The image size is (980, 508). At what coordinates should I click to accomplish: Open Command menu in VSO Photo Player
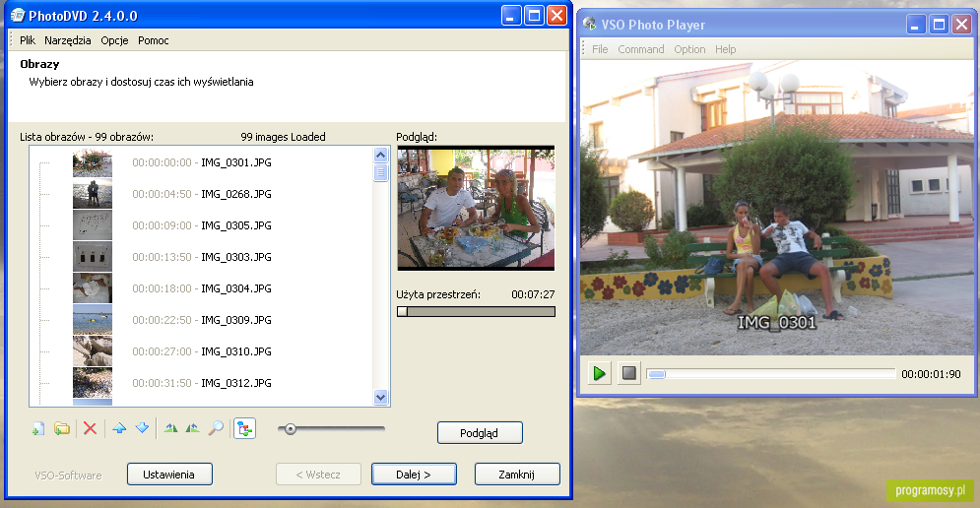pyautogui.click(x=640, y=49)
